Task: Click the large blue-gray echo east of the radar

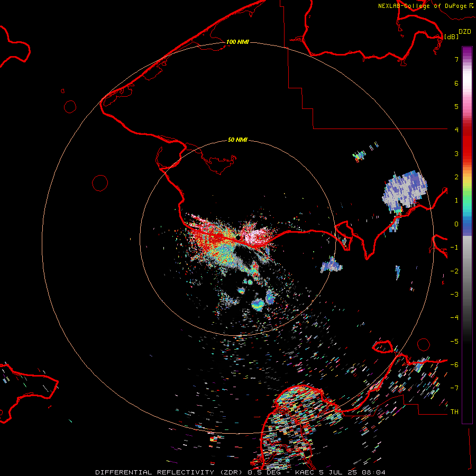Action: coord(404,193)
